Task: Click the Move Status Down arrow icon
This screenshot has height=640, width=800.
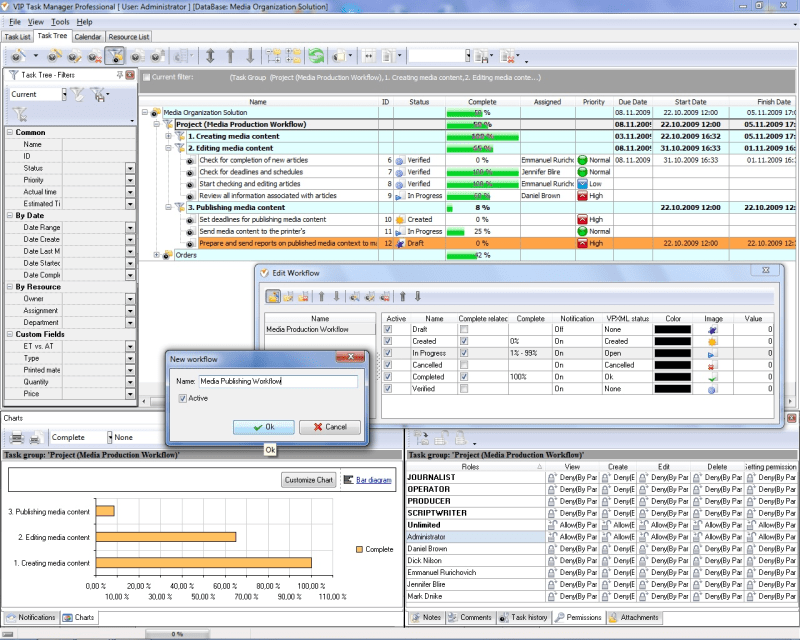Action: coord(419,294)
